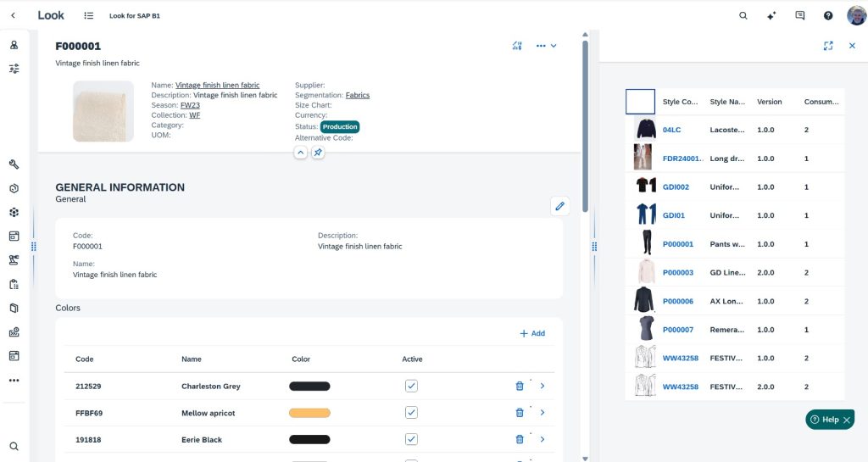Viewport: 868px width, 462px height.
Task: Pin the header using the pin icon
Action: coord(317,153)
